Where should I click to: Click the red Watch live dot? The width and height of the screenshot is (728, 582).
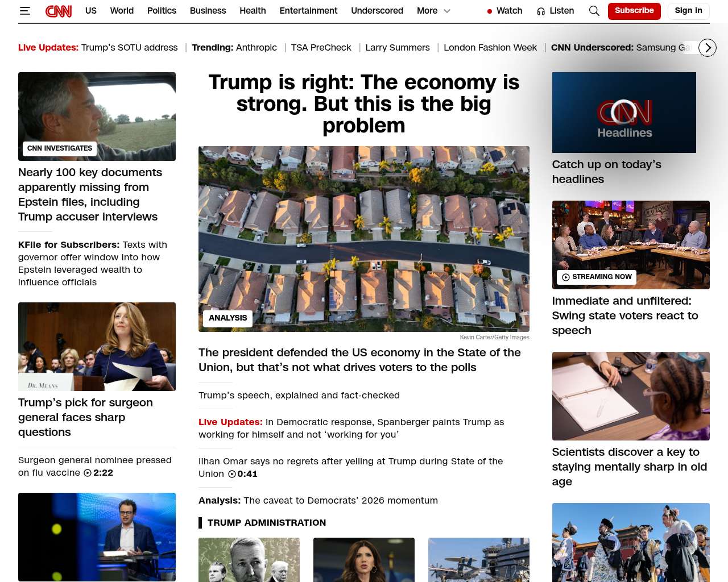[490, 11]
